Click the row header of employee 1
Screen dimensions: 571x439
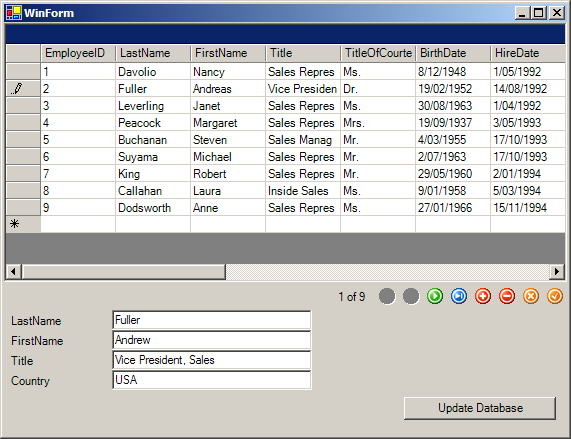(x=23, y=72)
